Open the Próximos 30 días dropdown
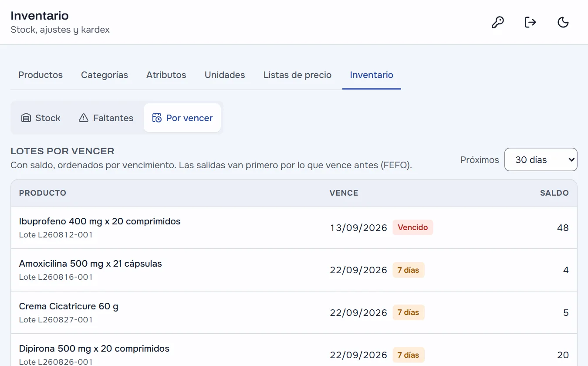Screen dimensions: 588x366 [541, 159]
